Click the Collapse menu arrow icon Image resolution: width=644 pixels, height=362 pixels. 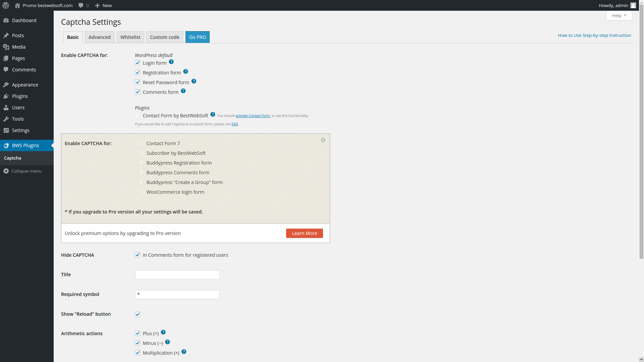(x=6, y=171)
